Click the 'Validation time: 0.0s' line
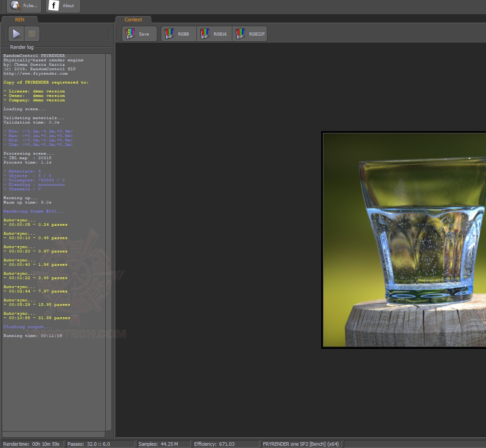Viewport: 486px width, 448px height. (31, 123)
